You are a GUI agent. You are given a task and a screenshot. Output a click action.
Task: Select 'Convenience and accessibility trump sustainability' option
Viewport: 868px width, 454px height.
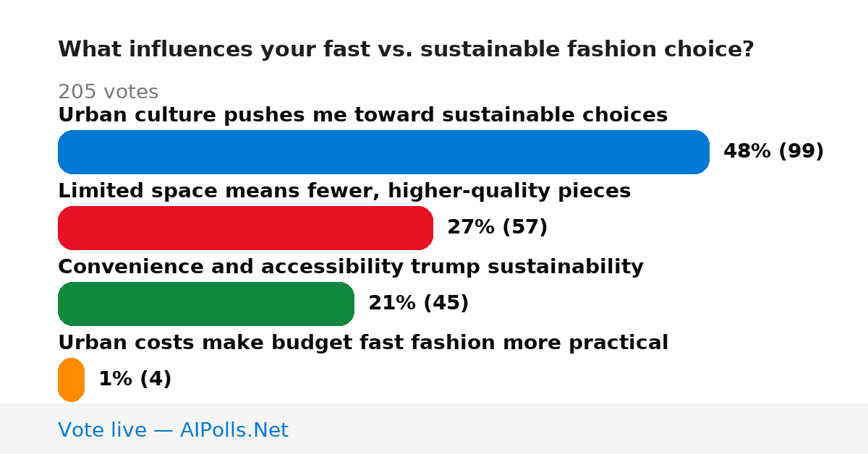351,267
